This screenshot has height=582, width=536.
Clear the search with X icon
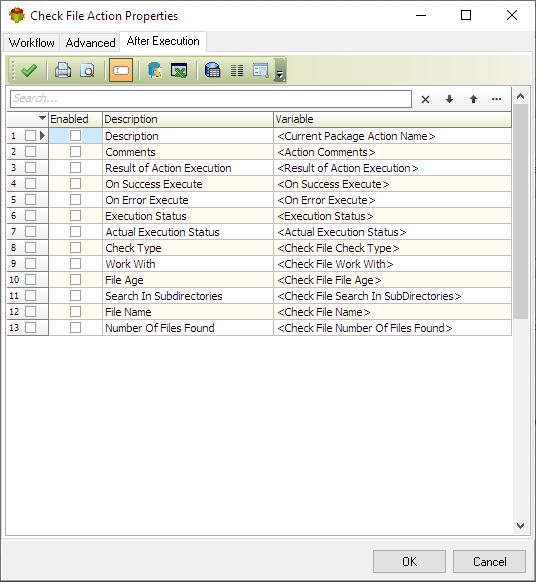[x=425, y=99]
